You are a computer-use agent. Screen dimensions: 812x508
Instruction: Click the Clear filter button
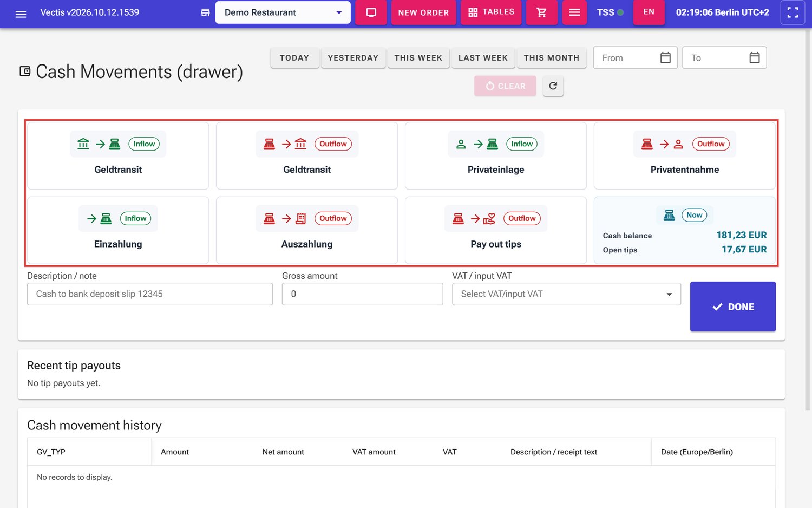point(505,86)
